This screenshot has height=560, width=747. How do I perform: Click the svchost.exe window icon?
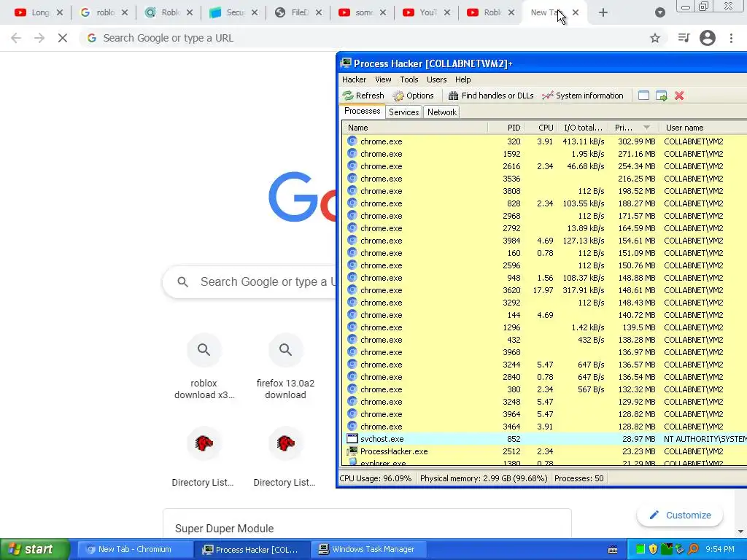[352, 438]
